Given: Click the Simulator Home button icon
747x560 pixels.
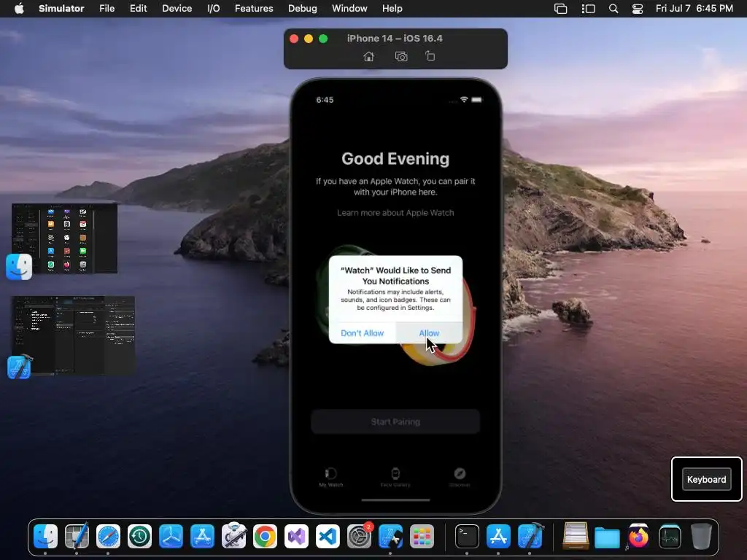Looking at the screenshot, I should pos(368,57).
